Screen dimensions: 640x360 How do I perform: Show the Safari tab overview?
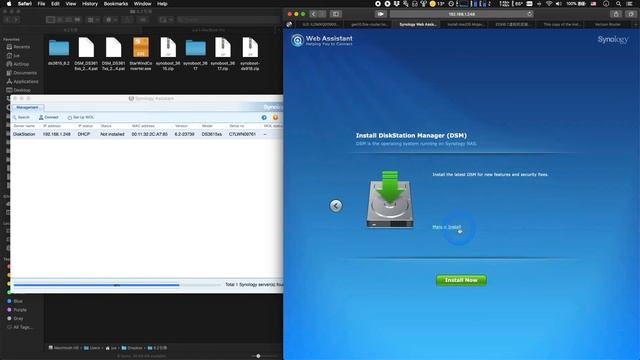tap(631, 14)
